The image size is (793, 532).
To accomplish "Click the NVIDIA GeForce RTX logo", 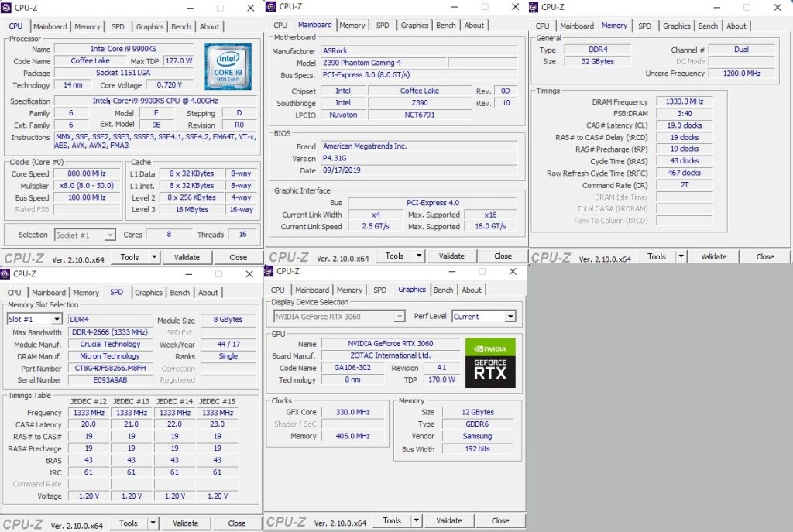I will coord(490,362).
